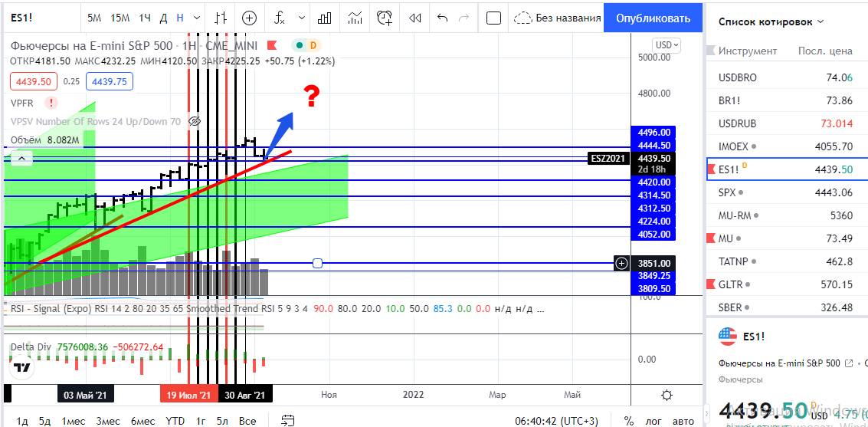868x427 pixels.
Task: Open the fx indicators menu
Action: (x=280, y=18)
